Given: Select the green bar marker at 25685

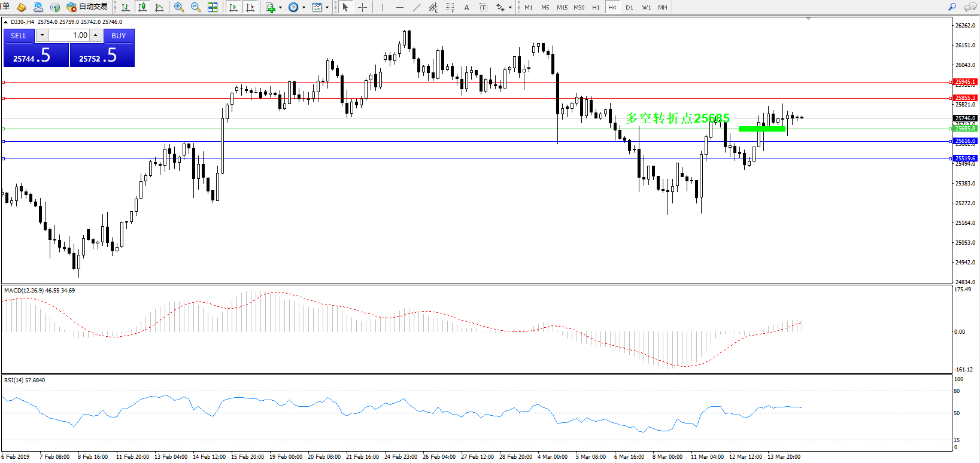Looking at the screenshot, I should 761,129.
